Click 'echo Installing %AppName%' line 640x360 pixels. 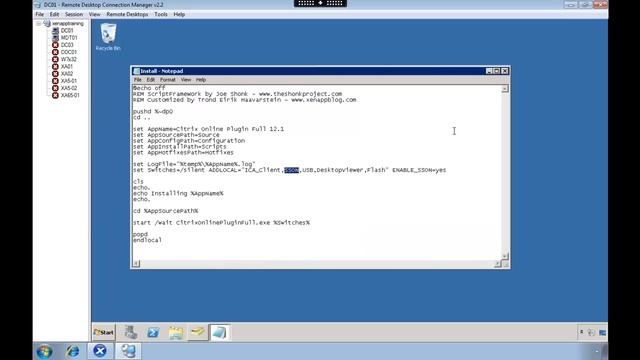click(178, 193)
